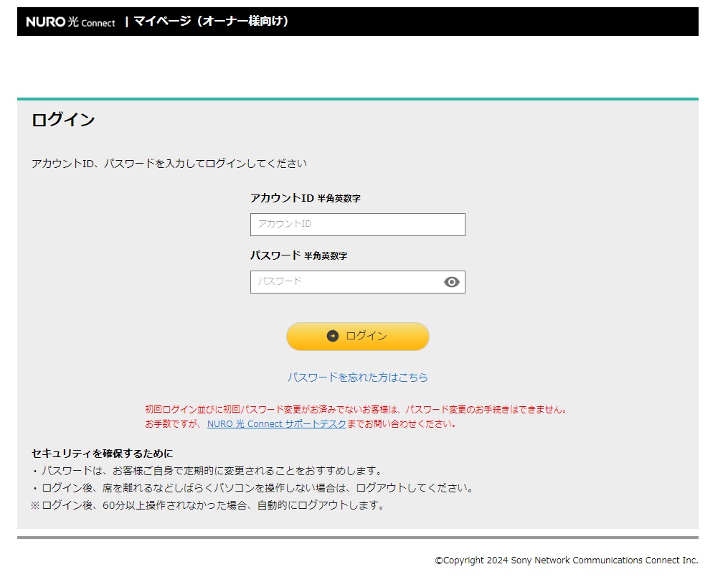Click the アカウントID input field
This screenshot has height=577, width=728.
coord(357,224)
